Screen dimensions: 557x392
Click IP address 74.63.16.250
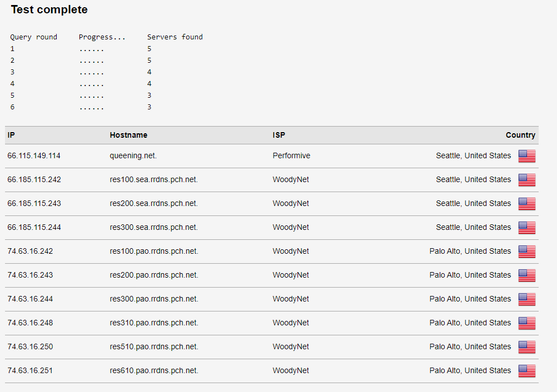(x=30, y=346)
